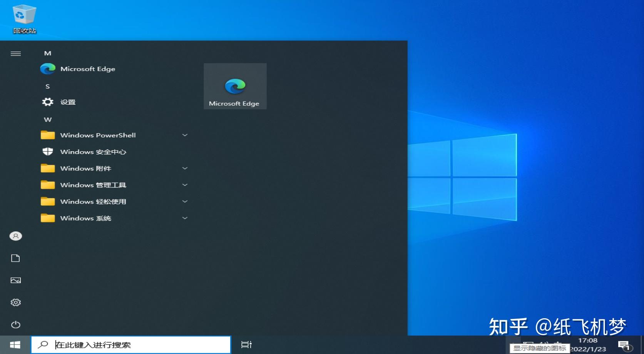The height and width of the screenshot is (354, 644).
Task: Click the Windows 管理工具 folder icon
Action: tap(48, 185)
